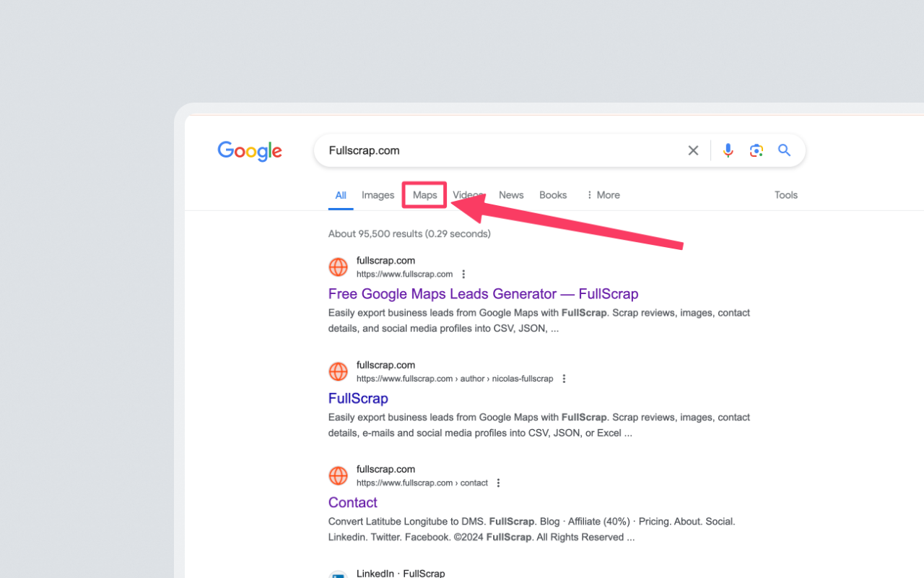The image size is (924, 578).
Task: Open options dots next to nicolas-fullscrap result
Action: pos(564,379)
